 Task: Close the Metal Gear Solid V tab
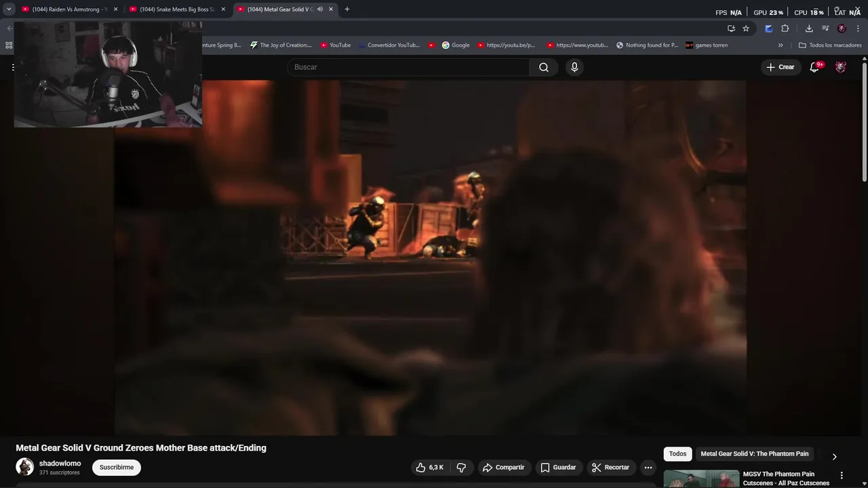point(331,9)
